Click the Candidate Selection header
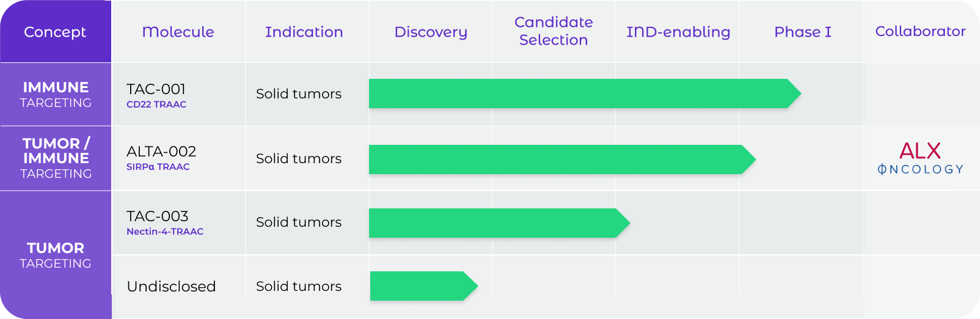 coord(554,31)
